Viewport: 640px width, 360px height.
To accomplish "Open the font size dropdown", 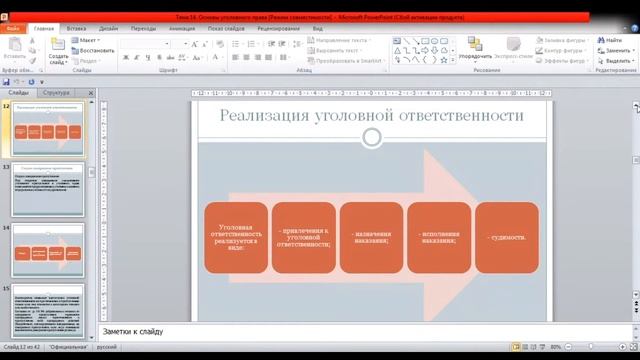I will (186, 44).
